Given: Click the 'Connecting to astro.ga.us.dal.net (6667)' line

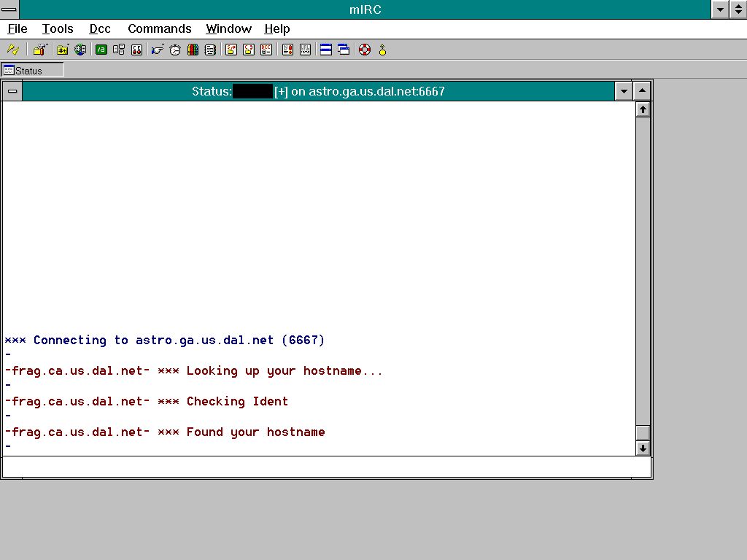Looking at the screenshot, I should (165, 340).
